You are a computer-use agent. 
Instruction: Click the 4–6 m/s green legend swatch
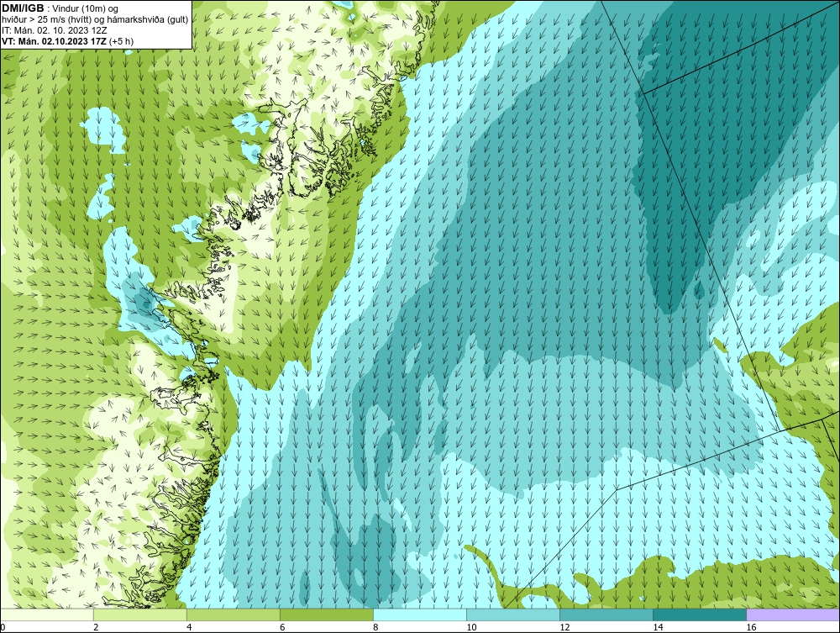coord(233,615)
